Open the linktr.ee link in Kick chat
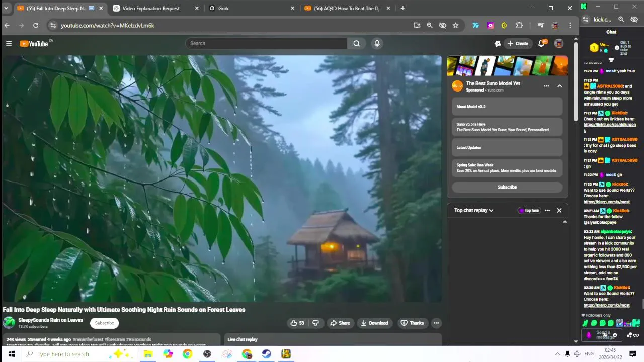Viewport: 644px width, 362px height. click(609, 127)
